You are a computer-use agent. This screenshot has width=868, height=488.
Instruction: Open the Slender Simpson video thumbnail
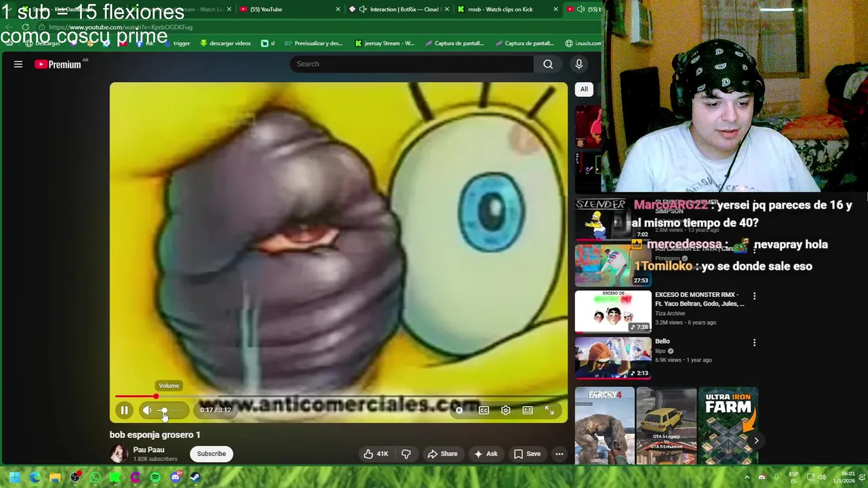pyautogui.click(x=613, y=220)
